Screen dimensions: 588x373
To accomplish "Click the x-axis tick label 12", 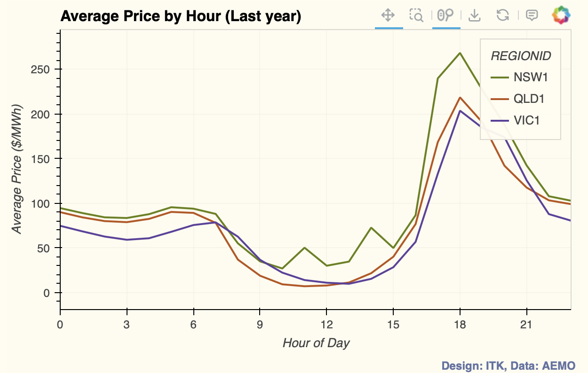I will [327, 325].
